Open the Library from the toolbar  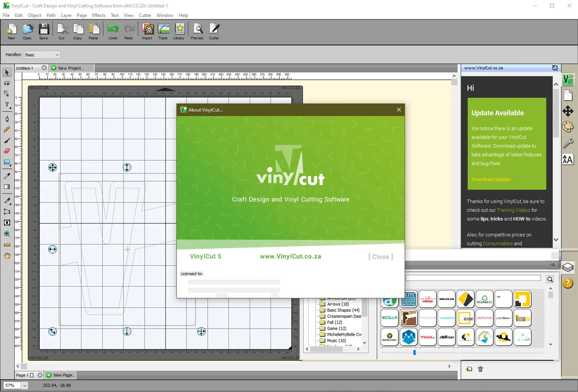[x=179, y=31]
